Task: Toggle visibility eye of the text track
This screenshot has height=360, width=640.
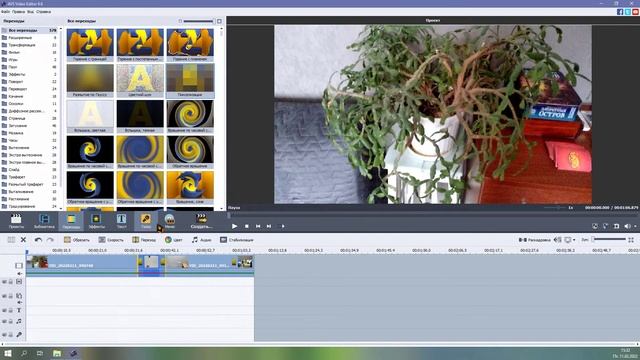Action: point(4,310)
